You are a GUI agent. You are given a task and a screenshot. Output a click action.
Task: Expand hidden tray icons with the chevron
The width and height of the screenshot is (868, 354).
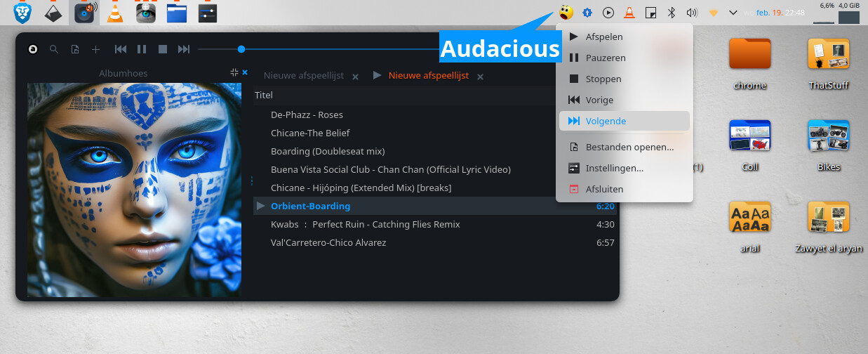pyautogui.click(x=733, y=13)
